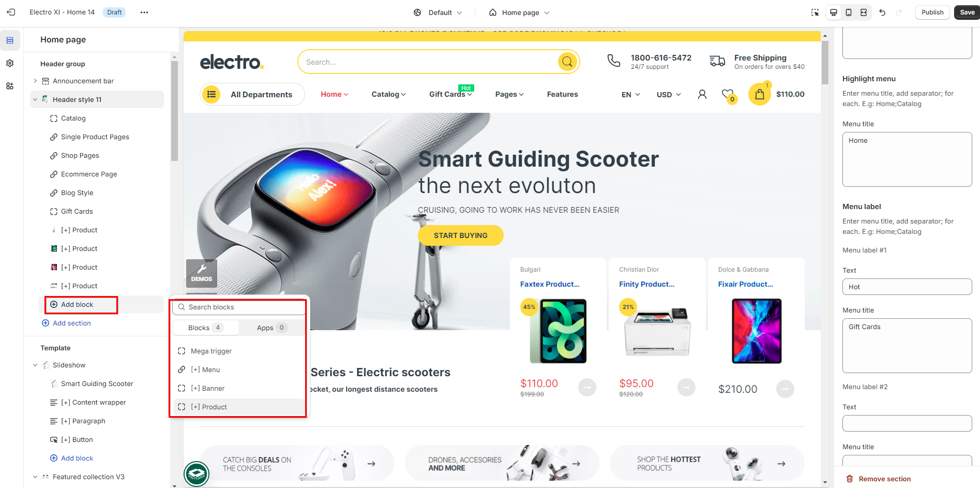Open the App embeds sidebar icon
The image size is (980, 488).
coord(10,86)
